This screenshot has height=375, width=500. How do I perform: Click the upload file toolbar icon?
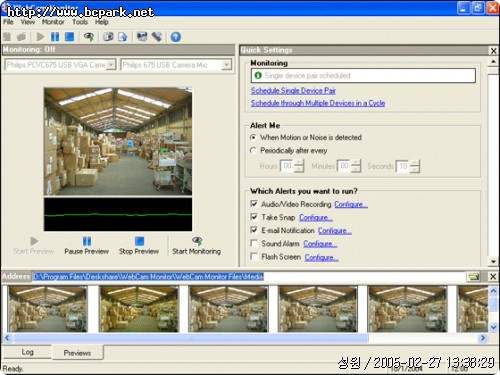[122, 37]
